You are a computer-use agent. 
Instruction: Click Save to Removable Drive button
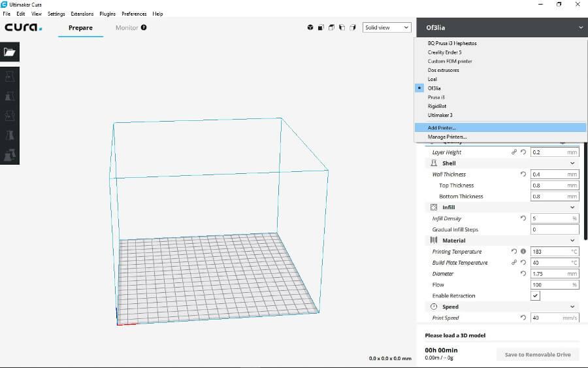coord(538,354)
